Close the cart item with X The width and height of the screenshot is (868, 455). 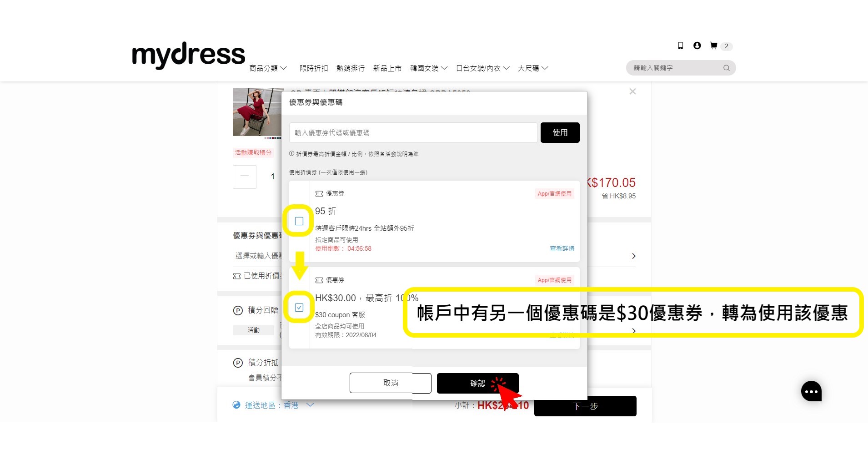632,91
